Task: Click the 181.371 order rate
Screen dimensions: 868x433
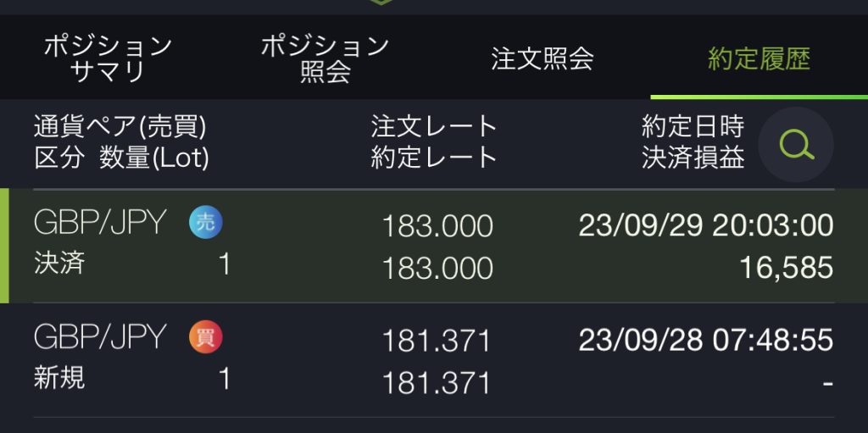Action: [437, 341]
